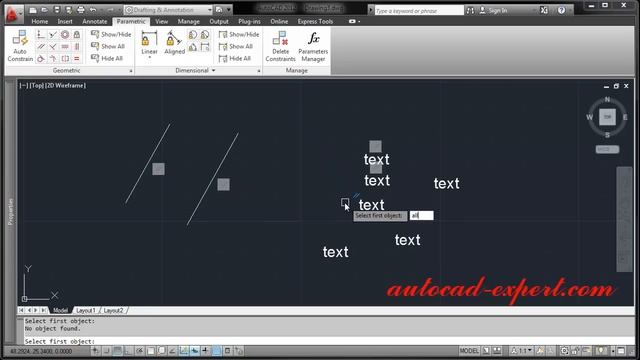Click the Plot printer icon
640x360 pixels.
coord(81,10)
